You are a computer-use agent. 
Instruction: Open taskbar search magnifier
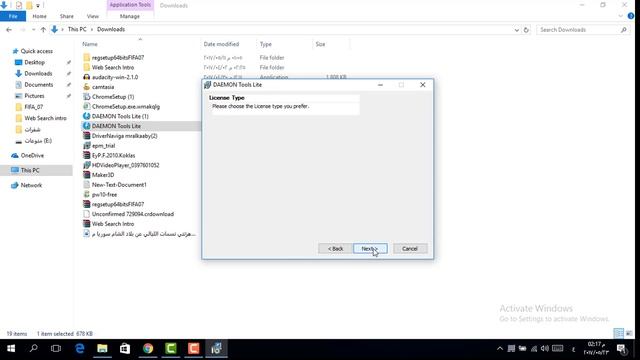pos(33,349)
